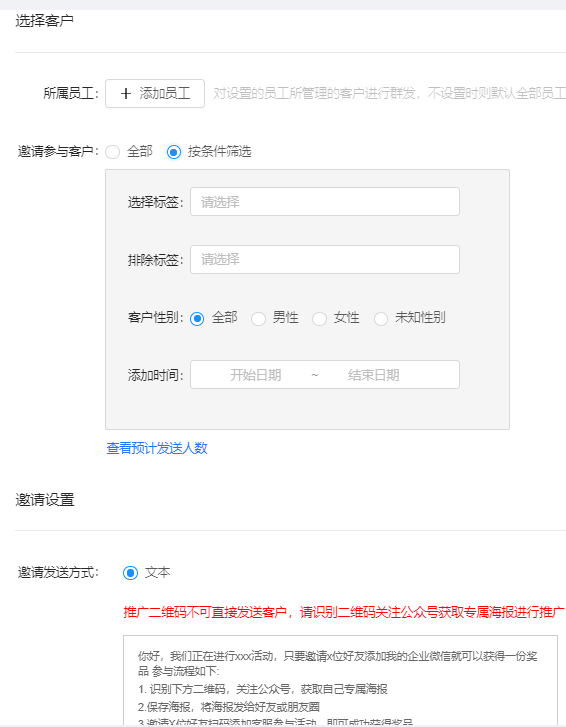This screenshot has width=566, height=727.
Task: Click the 开始日期 field
Action: (x=255, y=375)
